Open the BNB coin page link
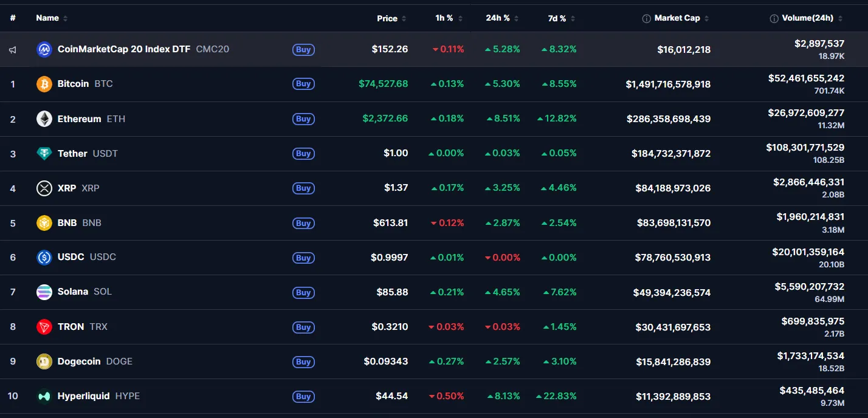This screenshot has height=418, width=868. click(x=67, y=223)
